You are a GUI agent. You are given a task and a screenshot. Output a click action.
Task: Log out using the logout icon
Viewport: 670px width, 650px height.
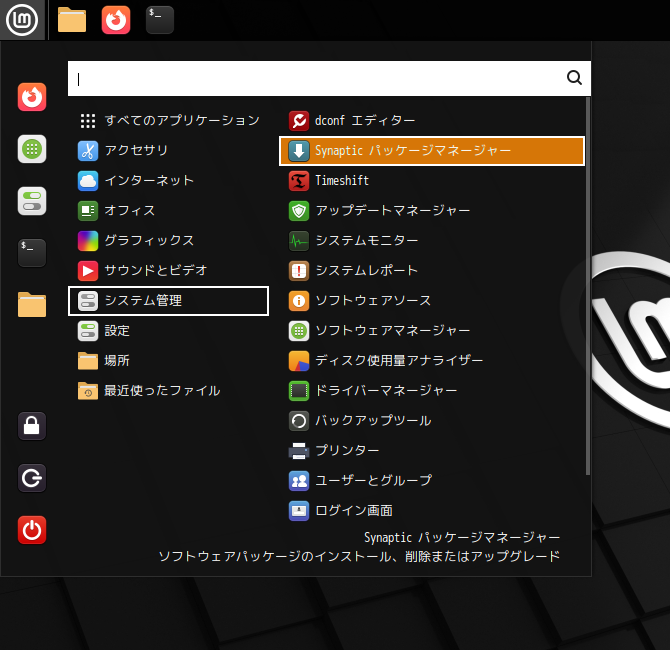pos(32,478)
